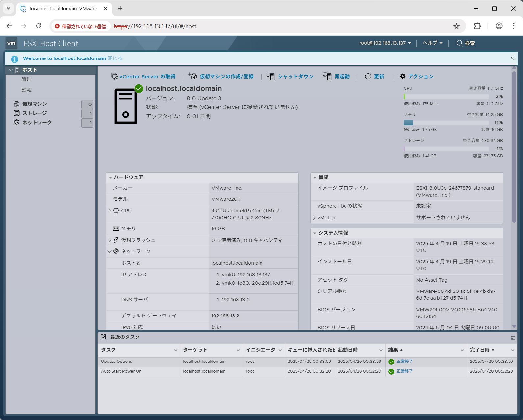Open the タスク column dropdown

[x=175, y=350]
